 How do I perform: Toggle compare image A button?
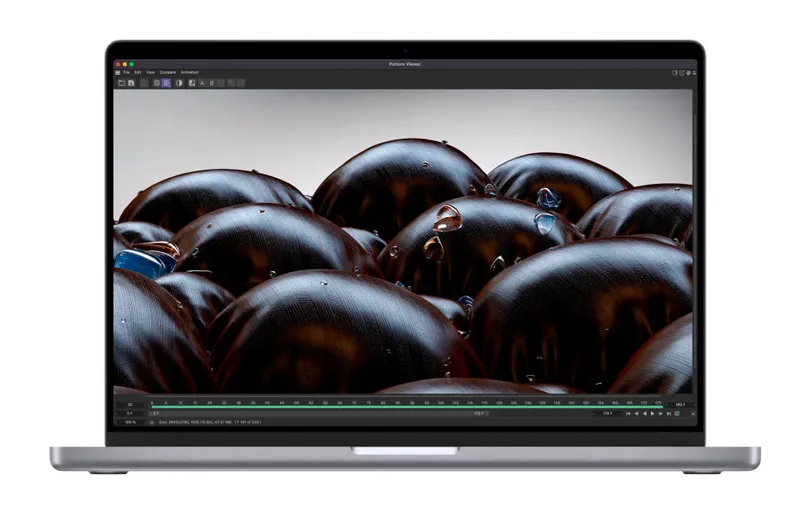(202, 83)
